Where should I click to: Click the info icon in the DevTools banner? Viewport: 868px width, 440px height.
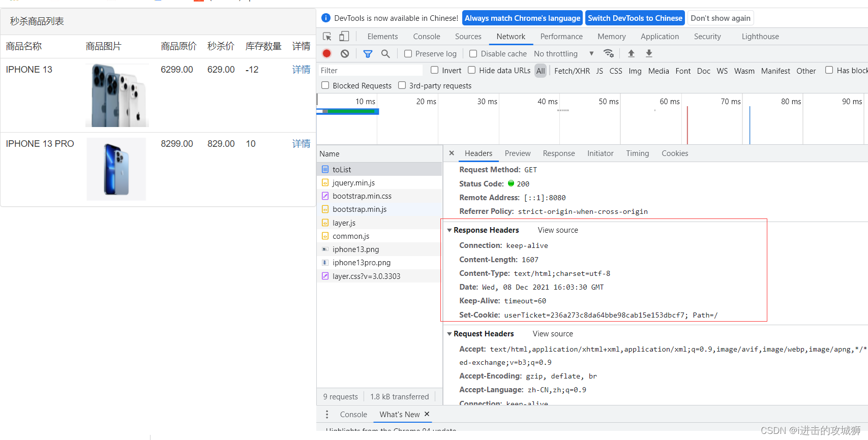pos(326,18)
